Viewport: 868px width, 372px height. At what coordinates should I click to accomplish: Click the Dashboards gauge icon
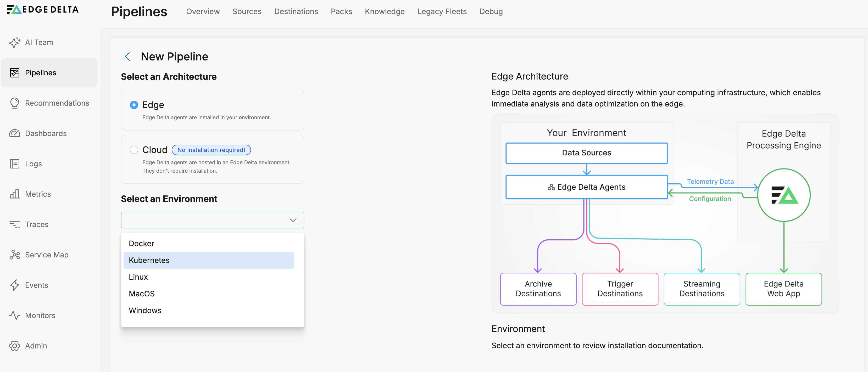point(14,133)
